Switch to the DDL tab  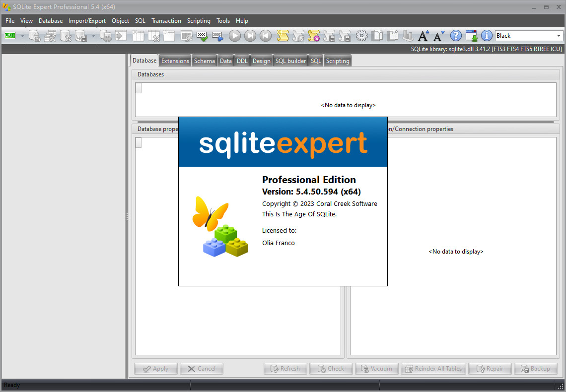[242, 61]
